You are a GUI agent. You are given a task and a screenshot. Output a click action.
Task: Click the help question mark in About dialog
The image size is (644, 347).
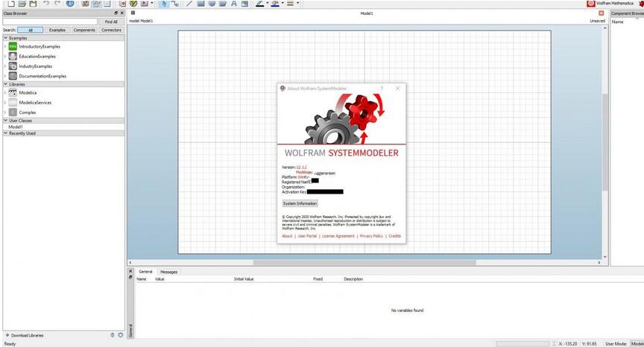(x=382, y=88)
